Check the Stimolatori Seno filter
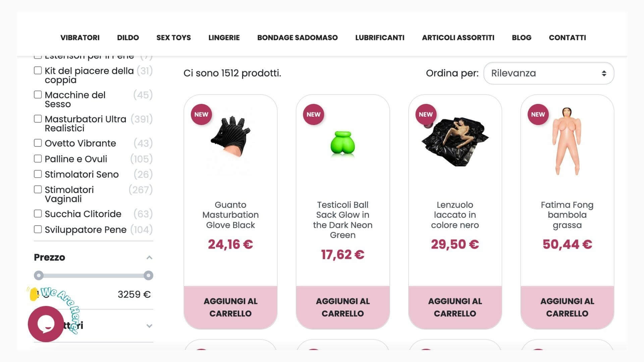The width and height of the screenshot is (644, 362). pyautogui.click(x=38, y=174)
